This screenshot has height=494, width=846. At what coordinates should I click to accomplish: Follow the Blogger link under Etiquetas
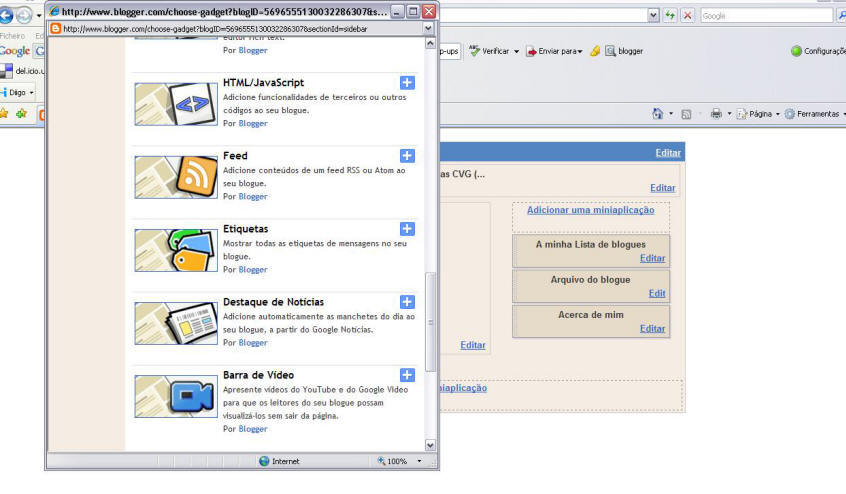tap(253, 270)
